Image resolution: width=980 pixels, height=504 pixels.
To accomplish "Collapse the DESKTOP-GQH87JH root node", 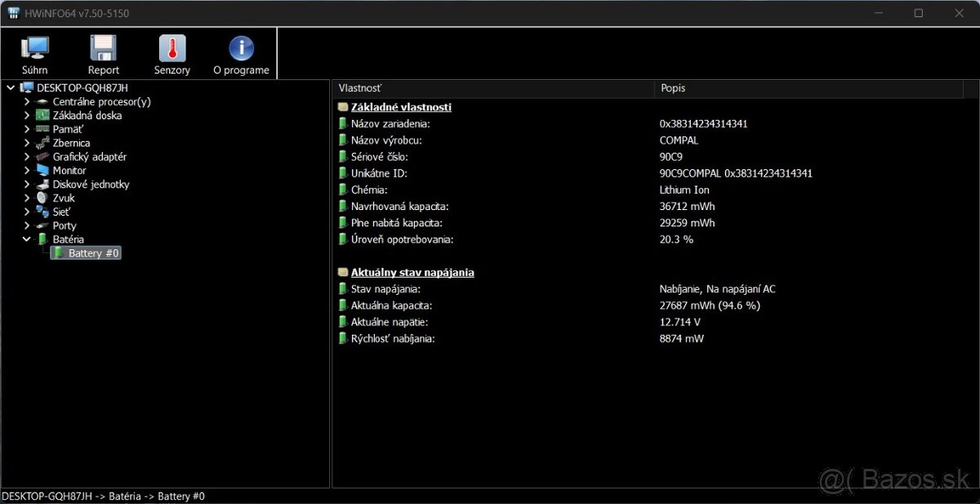I will click(11, 87).
